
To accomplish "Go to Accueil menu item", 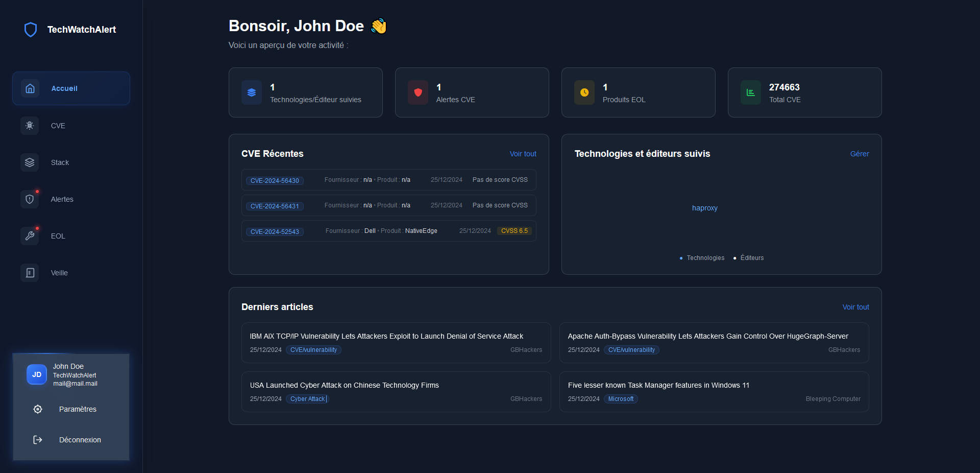I will click(x=71, y=88).
